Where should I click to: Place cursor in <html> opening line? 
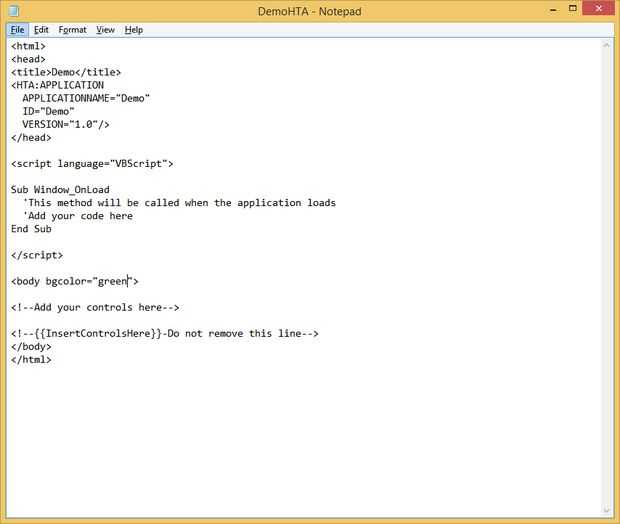point(28,46)
